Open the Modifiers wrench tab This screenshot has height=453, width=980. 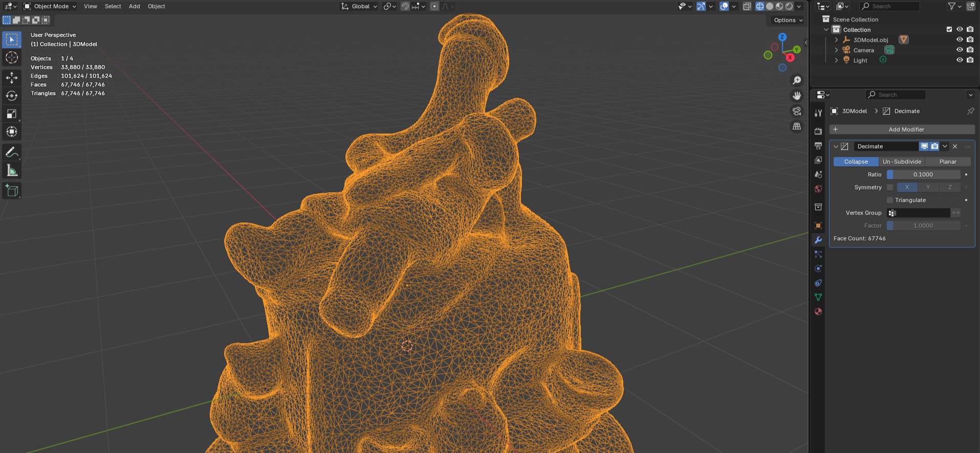tap(818, 240)
